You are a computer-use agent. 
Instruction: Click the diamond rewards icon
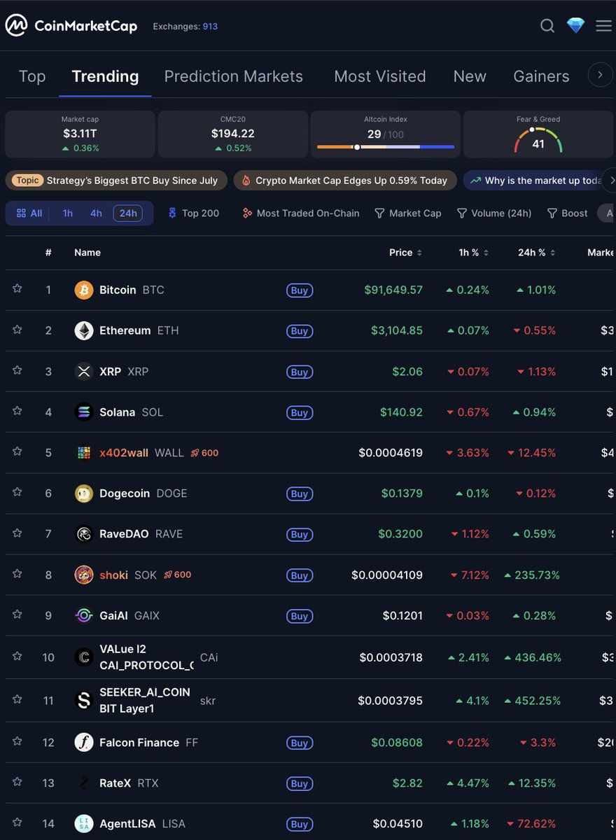point(575,25)
